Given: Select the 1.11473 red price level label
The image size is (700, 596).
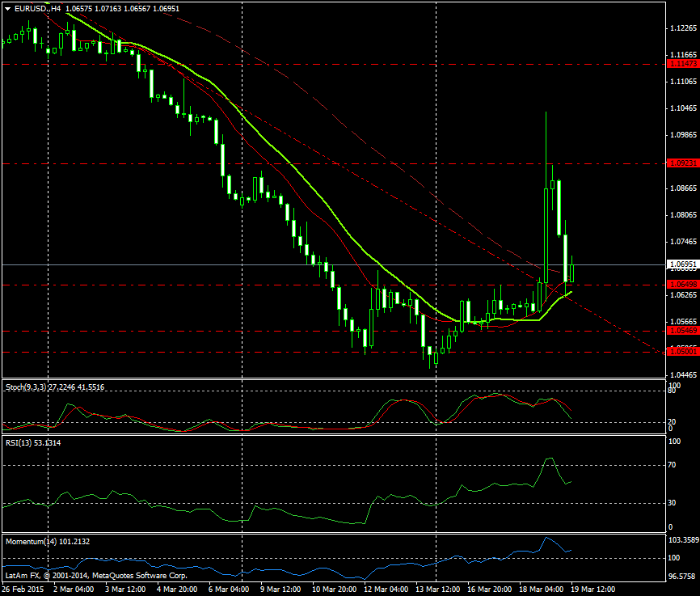Looking at the screenshot, I should pyautogui.click(x=681, y=63).
